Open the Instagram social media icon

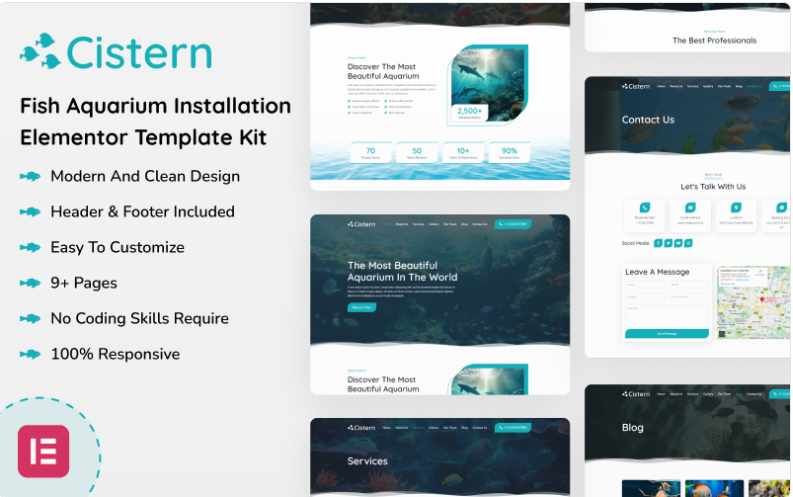point(688,243)
